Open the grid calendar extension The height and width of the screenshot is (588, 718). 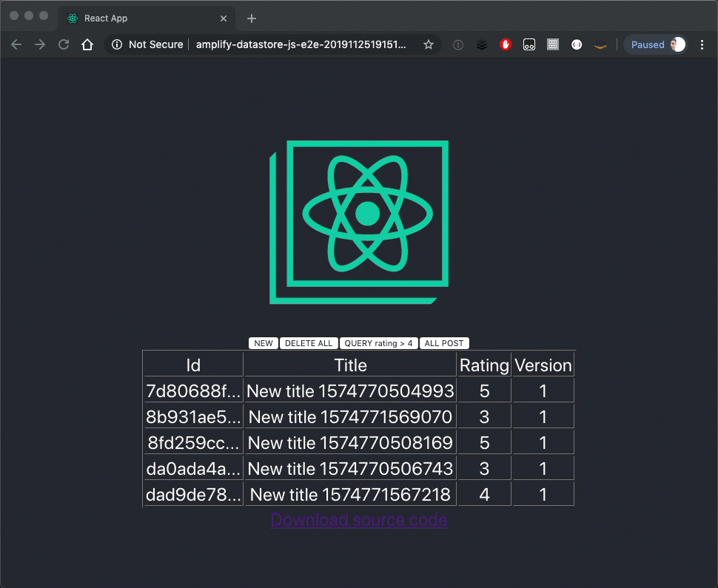click(553, 44)
